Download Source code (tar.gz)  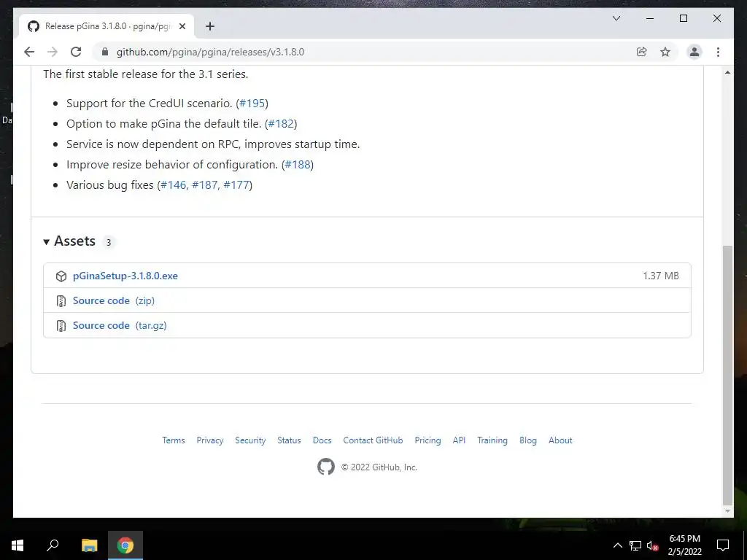tap(120, 326)
